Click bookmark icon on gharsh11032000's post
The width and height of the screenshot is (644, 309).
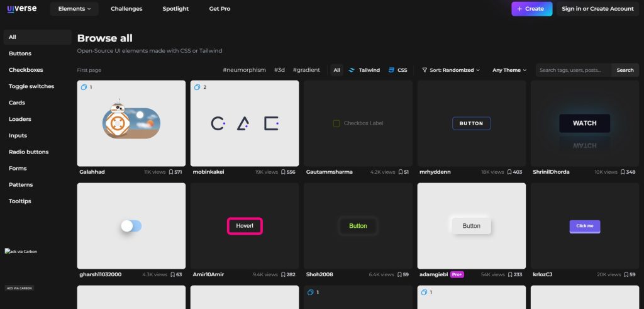173,274
